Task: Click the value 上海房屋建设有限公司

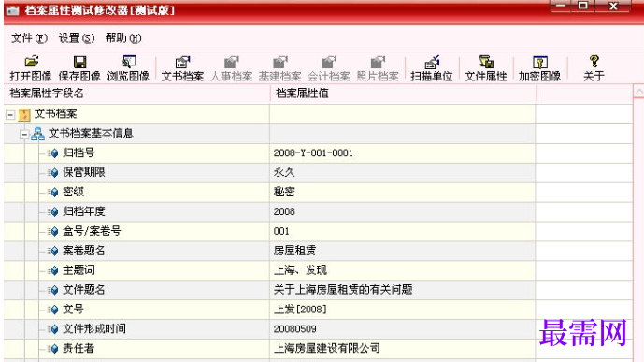Action: (x=326, y=349)
